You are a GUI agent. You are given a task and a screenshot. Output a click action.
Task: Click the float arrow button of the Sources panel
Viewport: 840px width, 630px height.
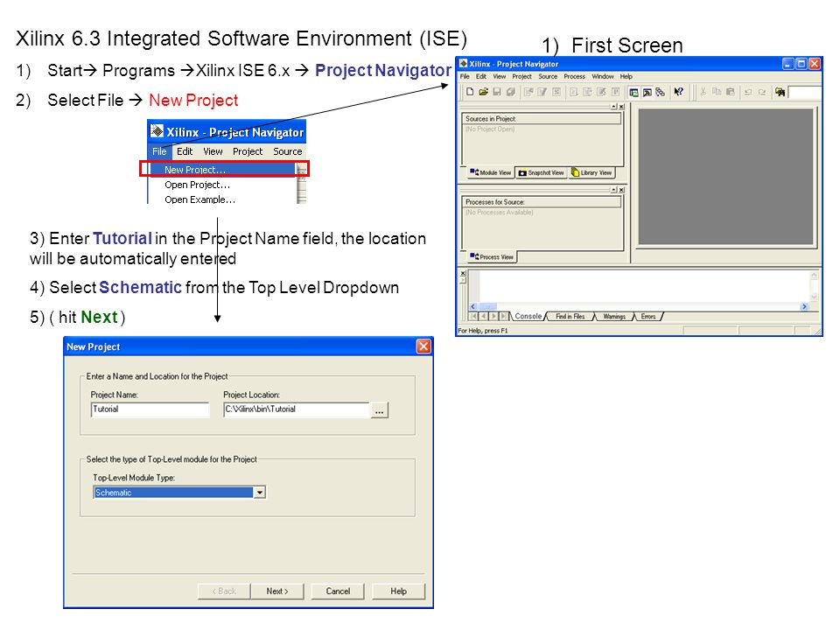[614, 107]
